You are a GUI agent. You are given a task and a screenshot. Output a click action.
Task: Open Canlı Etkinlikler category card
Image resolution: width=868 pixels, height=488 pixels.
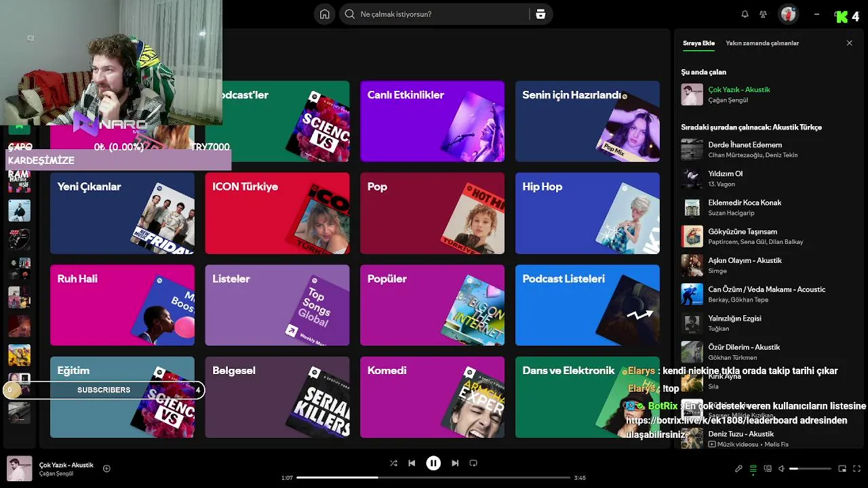coord(432,121)
